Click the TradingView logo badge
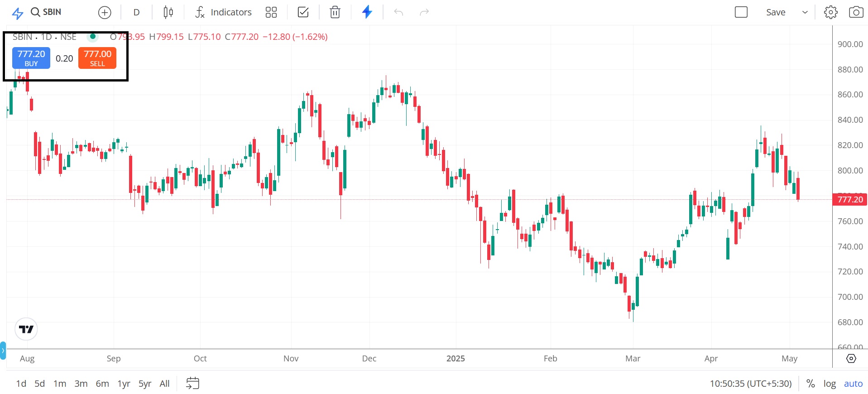Viewport: 868px width, 394px height. click(26, 329)
